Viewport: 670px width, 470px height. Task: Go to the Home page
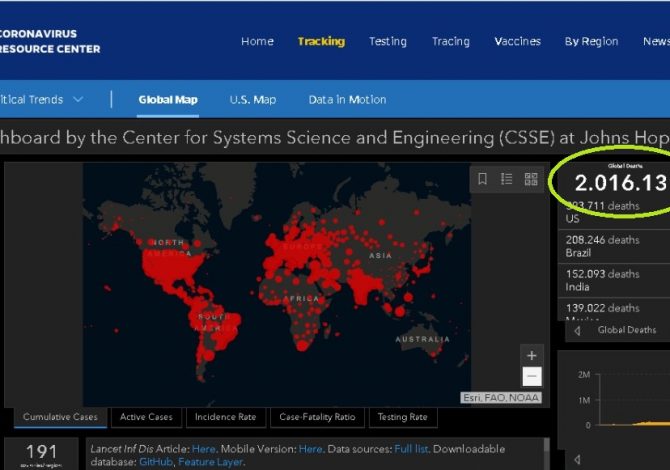pos(257,41)
